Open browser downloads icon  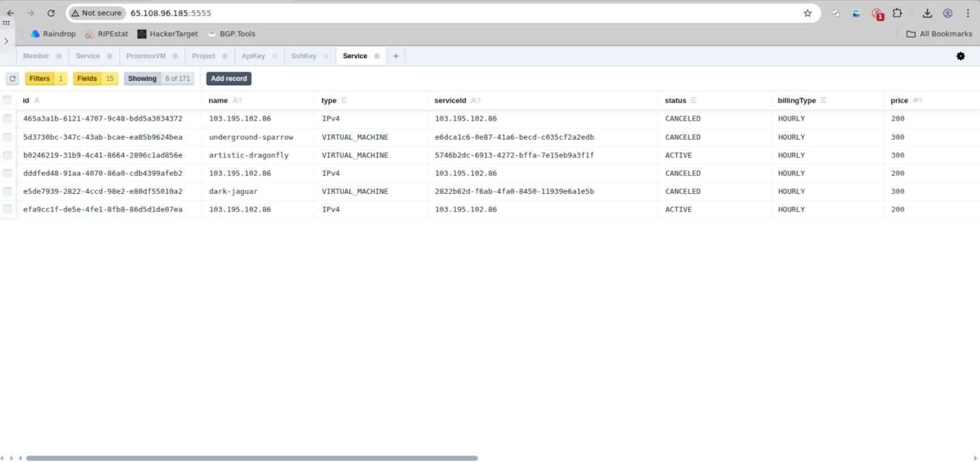[927, 13]
